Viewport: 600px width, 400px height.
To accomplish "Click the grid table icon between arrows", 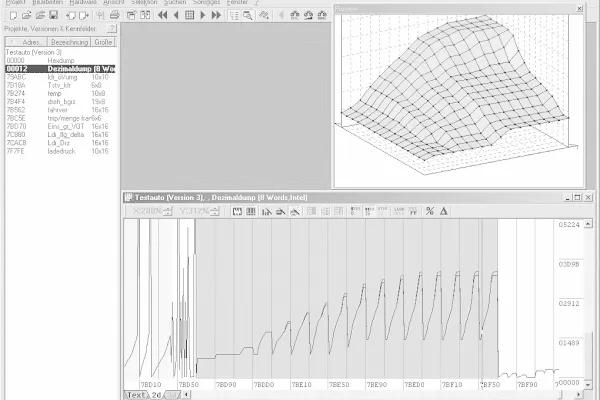I will click(x=189, y=15).
